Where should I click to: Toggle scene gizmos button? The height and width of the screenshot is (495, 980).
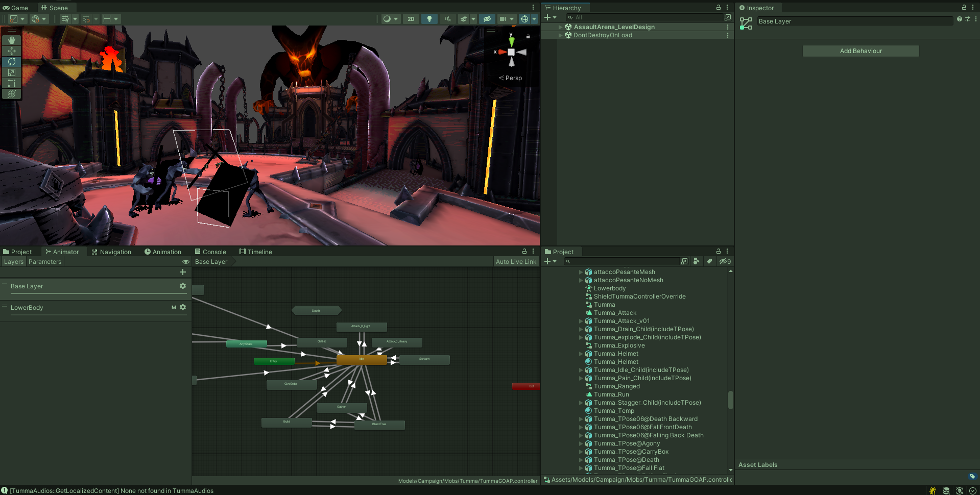524,19
